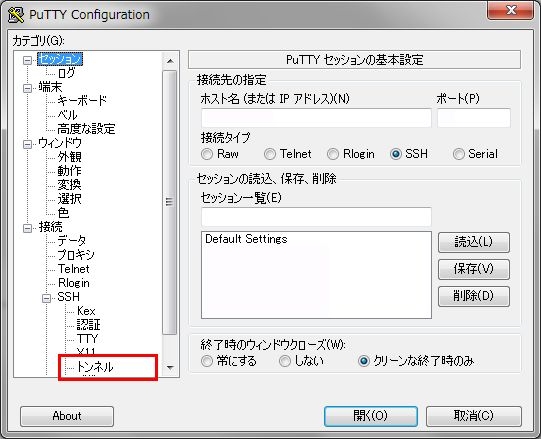The image size is (541, 439).
Task: Open the 認証 category
Action: point(88,325)
